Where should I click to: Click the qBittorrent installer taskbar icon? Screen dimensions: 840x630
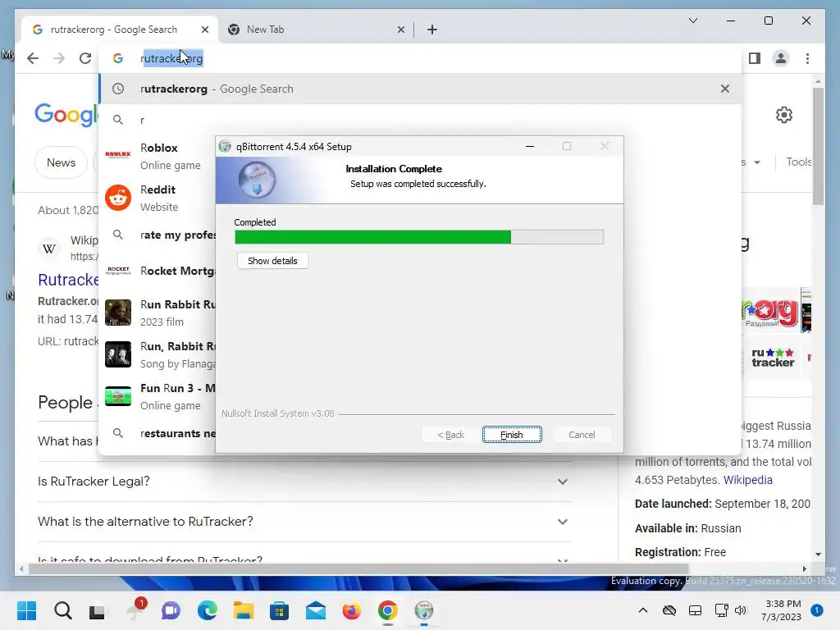click(x=424, y=610)
